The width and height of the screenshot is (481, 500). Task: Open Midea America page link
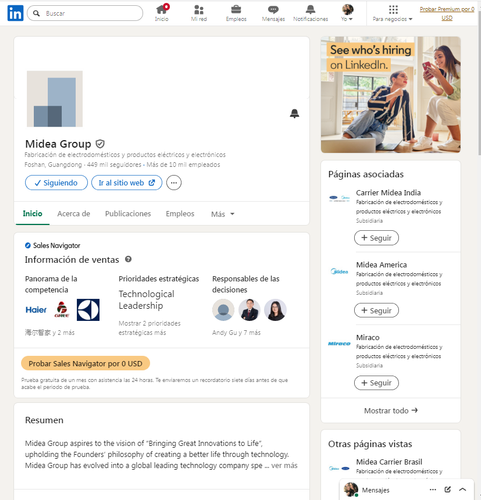pyautogui.click(x=381, y=265)
